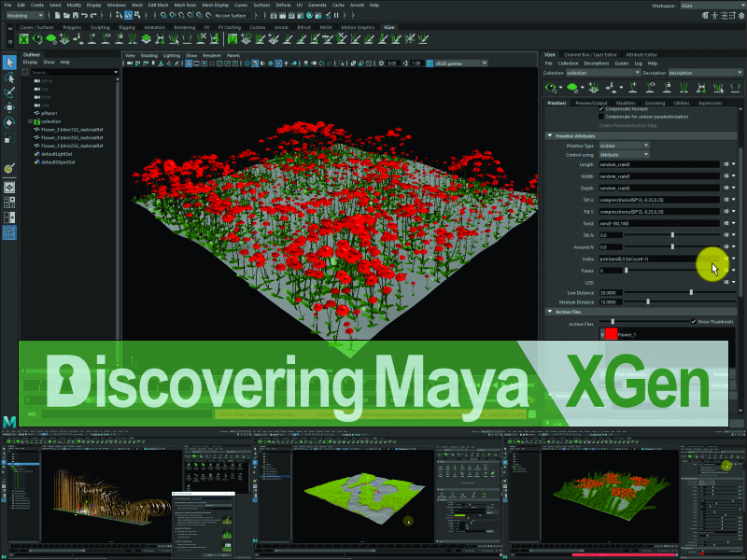The width and height of the screenshot is (747, 560).
Task: Click the Tilt U expression field
Action: [x=659, y=200]
